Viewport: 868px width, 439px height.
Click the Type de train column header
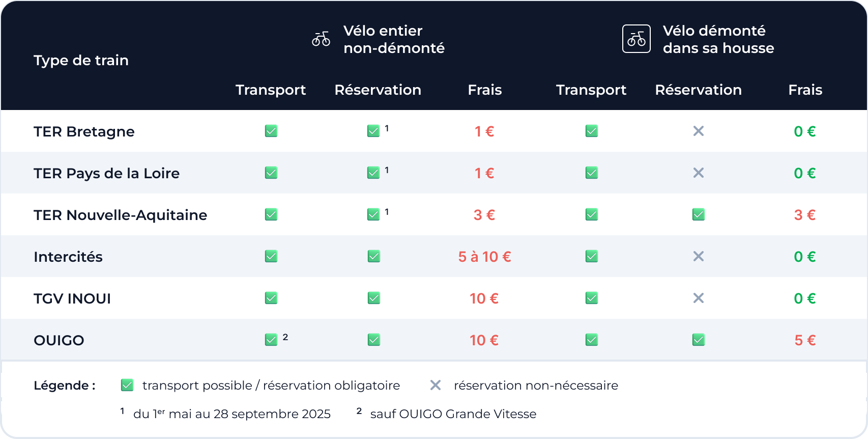pos(81,60)
